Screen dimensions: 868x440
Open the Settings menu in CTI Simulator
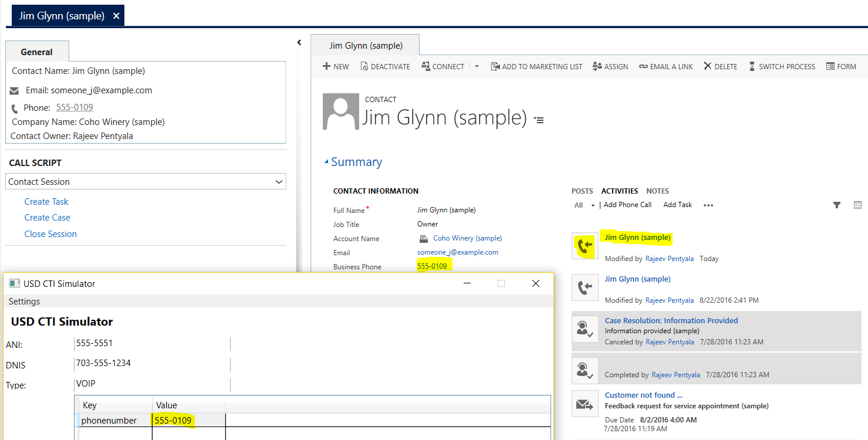coord(24,302)
